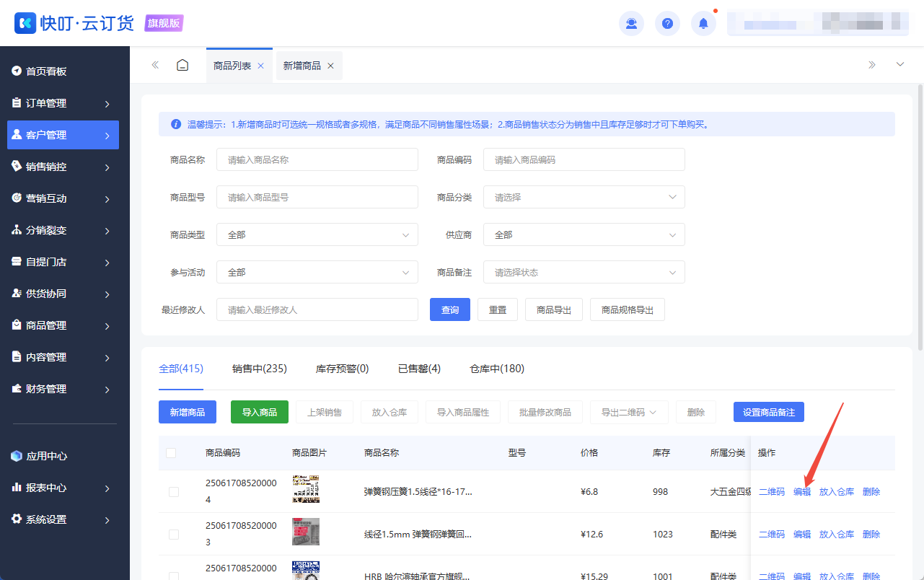Switch to the 全部(415) tab

pos(181,369)
